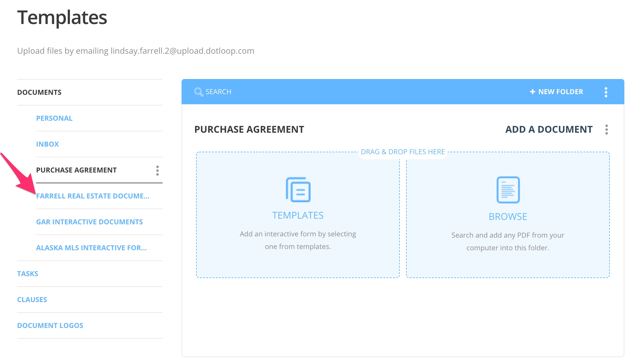Viewport: 637px width, 364px height.
Task: Click the search magnifier icon
Action: point(199,92)
